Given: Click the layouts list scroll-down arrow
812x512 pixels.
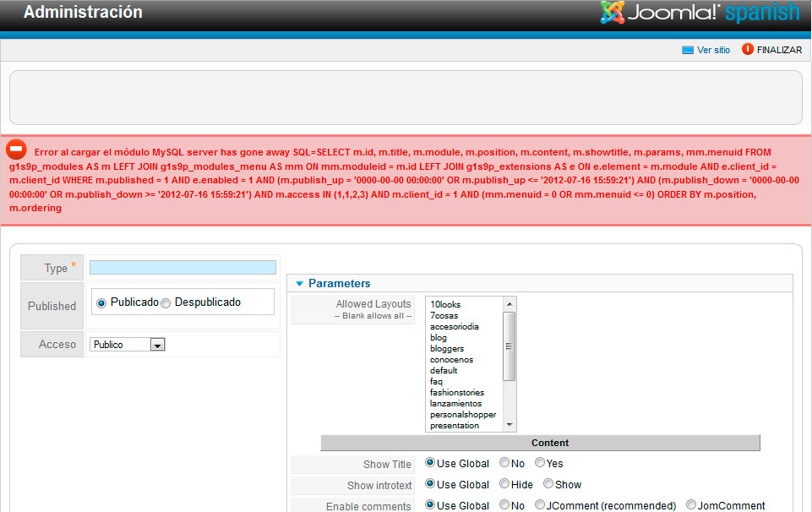Looking at the screenshot, I should (x=510, y=425).
